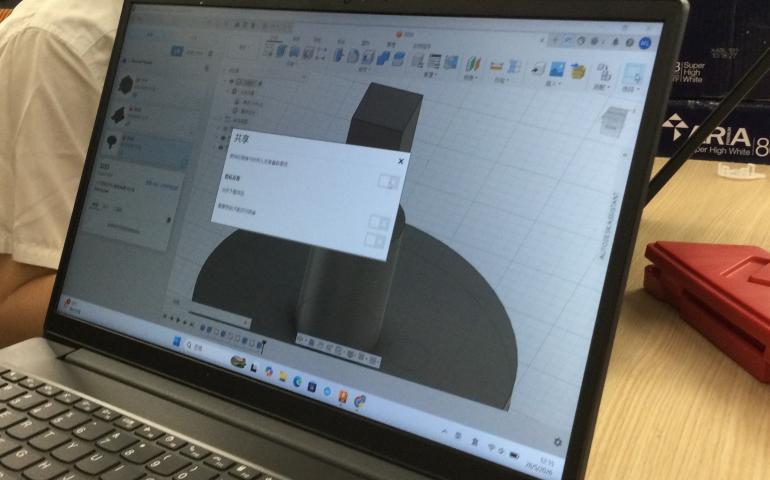Image resolution: width=770 pixels, height=480 pixels.
Task: Open the Windows Start button
Action: (177, 341)
